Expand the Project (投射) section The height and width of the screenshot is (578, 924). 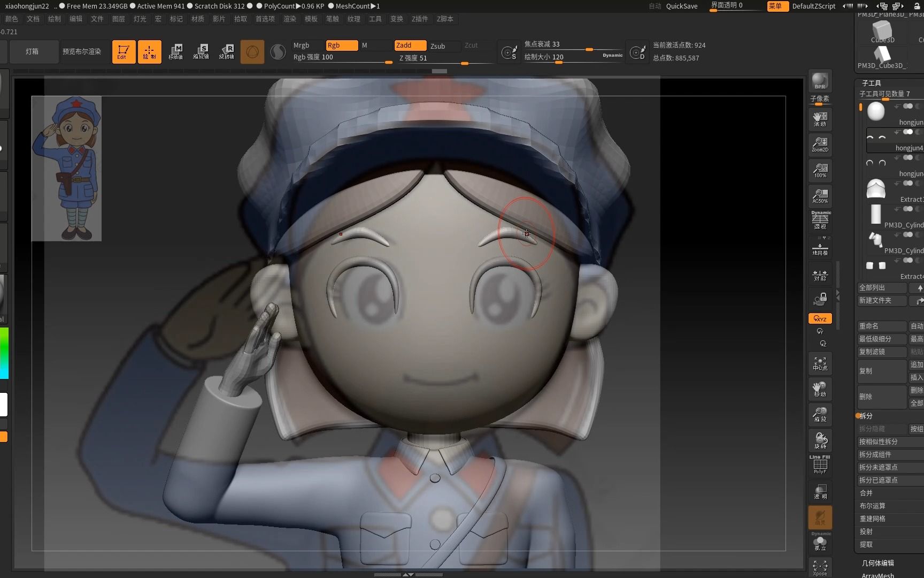point(866,531)
